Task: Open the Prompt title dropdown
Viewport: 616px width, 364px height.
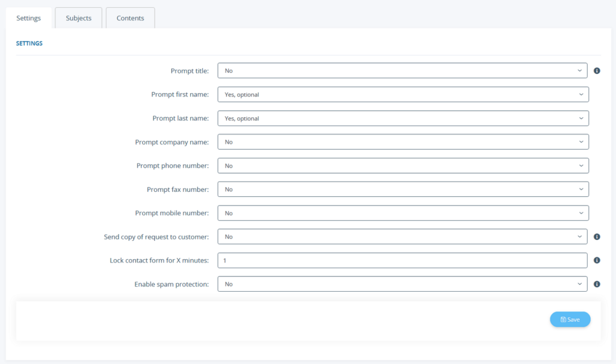Action: [x=402, y=71]
